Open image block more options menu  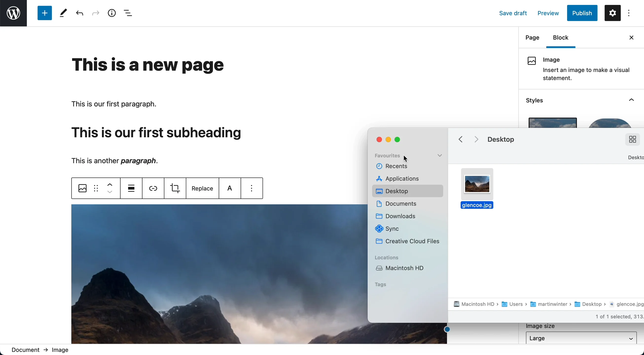[x=252, y=188]
